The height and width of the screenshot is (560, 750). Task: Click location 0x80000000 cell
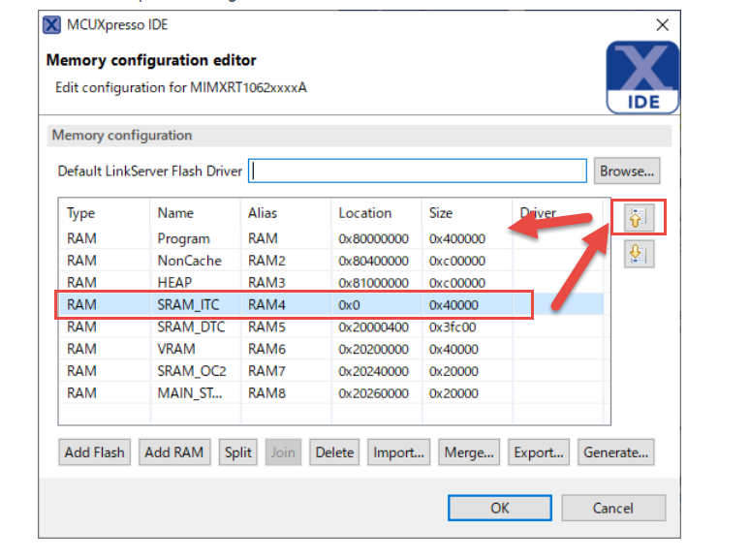[x=374, y=238]
